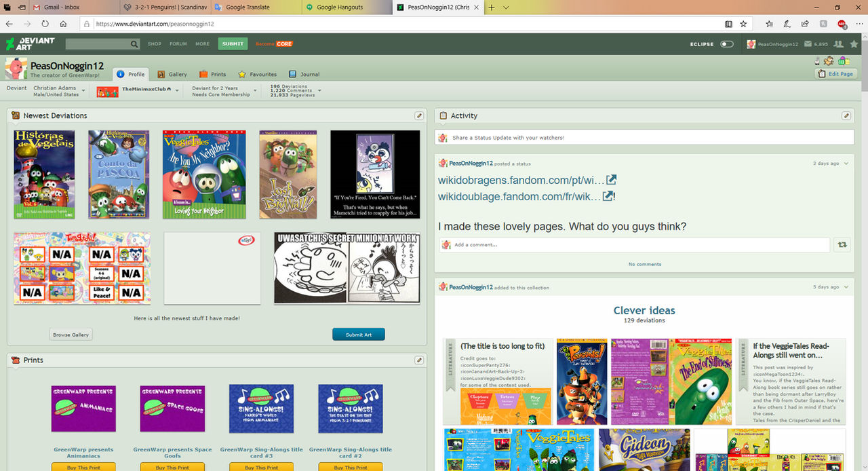Viewport: 868px width, 471px height.
Task: Open the friends icon in DeviantArt header
Action: coord(840,44)
